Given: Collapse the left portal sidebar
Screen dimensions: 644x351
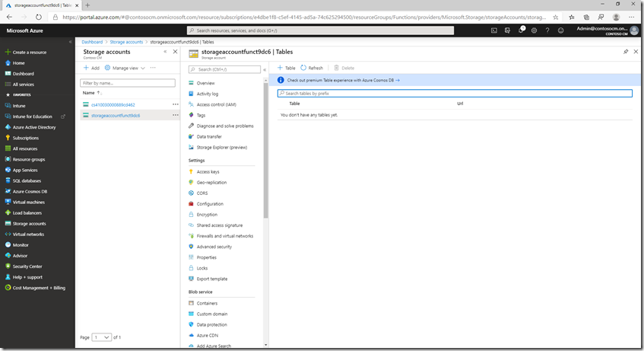Looking at the screenshot, I should (70, 42).
